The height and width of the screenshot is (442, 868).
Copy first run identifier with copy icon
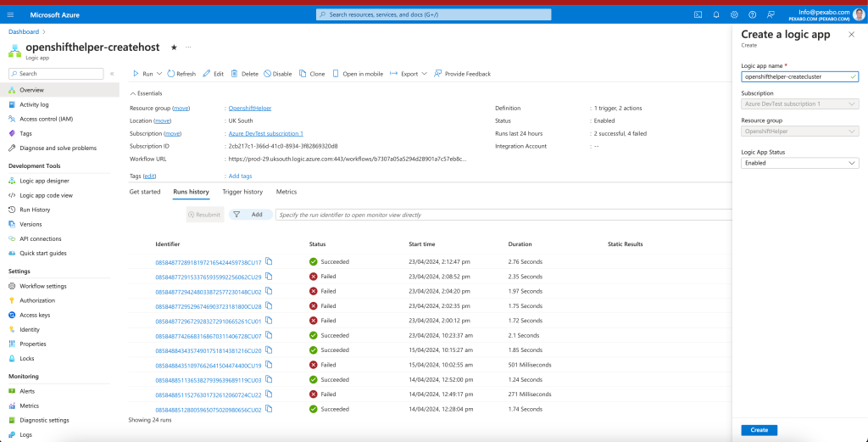(x=269, y=261)
